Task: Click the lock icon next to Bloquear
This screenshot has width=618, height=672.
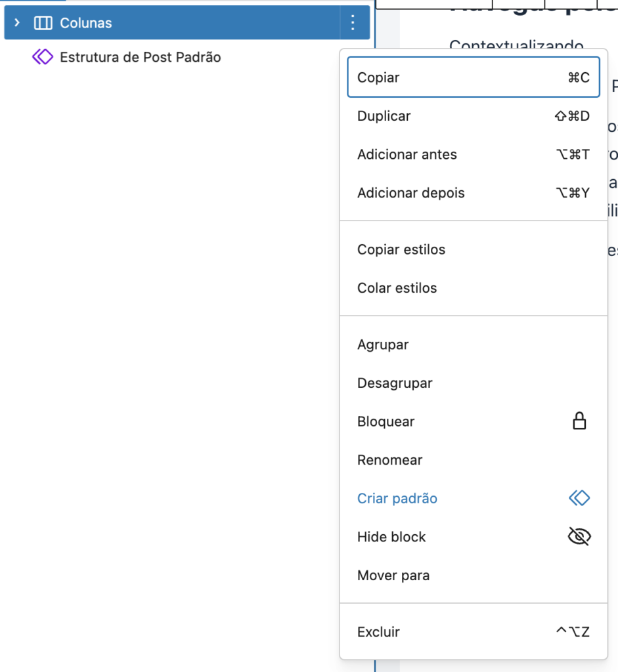Action: (579, 421)
